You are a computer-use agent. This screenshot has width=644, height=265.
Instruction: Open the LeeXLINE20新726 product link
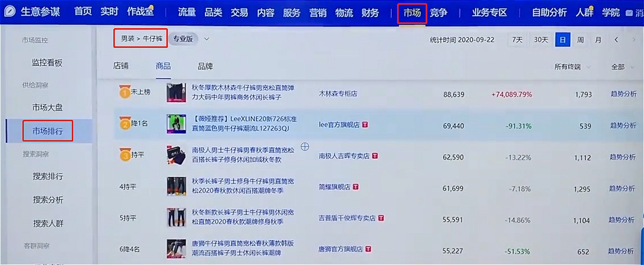(x=244, y=124)
